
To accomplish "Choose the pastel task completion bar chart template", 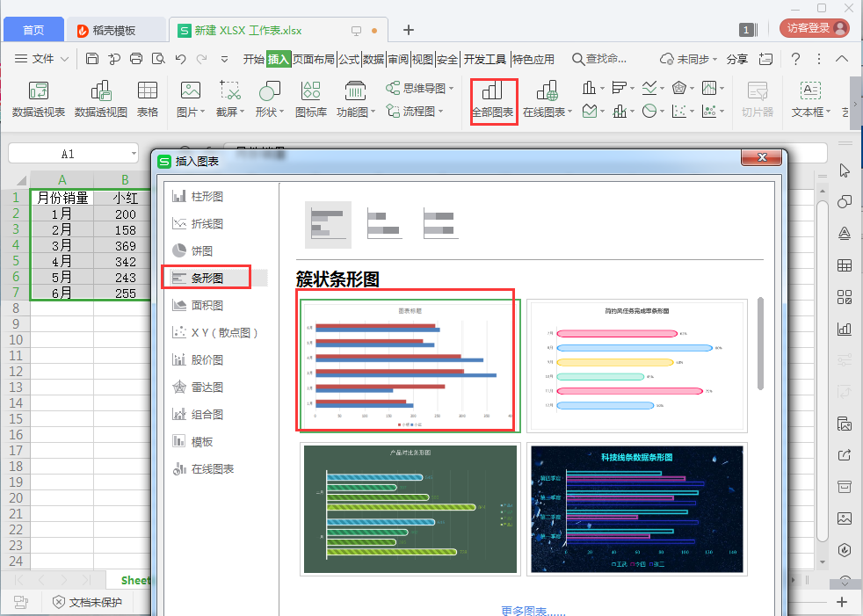I will (x=637, y=366).
